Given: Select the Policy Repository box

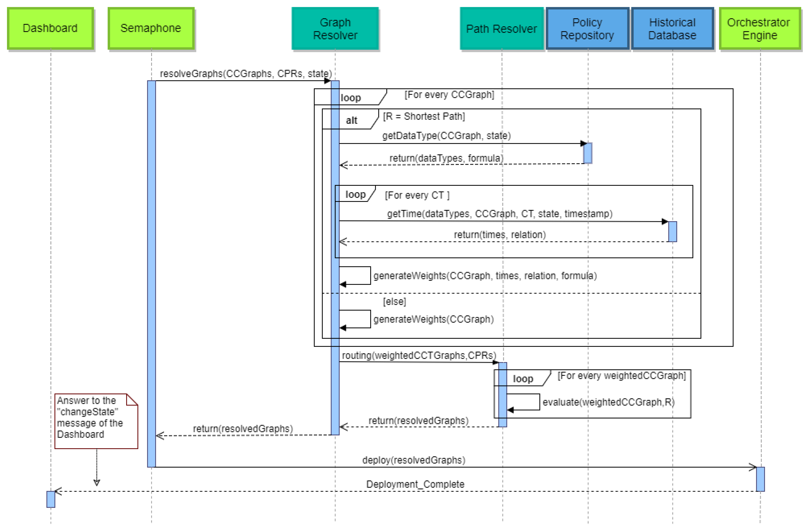Looking at the screenshot, I should [x=587, y=29].
